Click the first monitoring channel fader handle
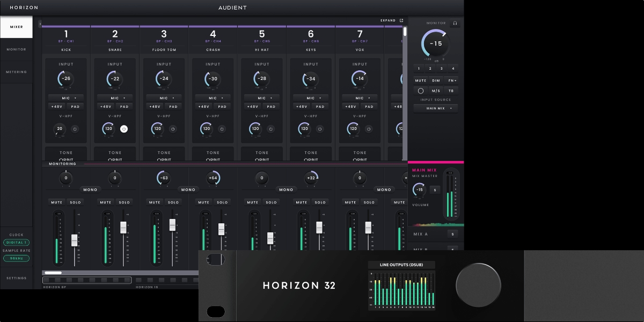The image size is (644, 322). pos(74,240)
